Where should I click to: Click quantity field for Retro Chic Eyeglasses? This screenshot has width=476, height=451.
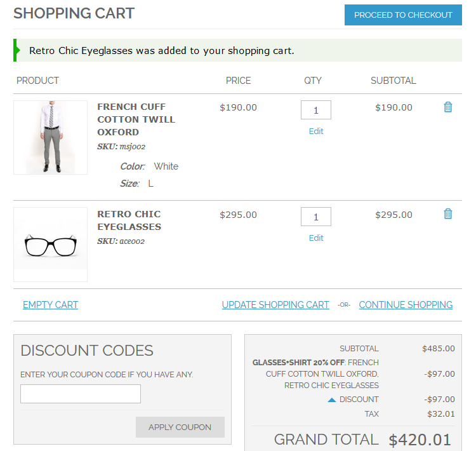316,217
